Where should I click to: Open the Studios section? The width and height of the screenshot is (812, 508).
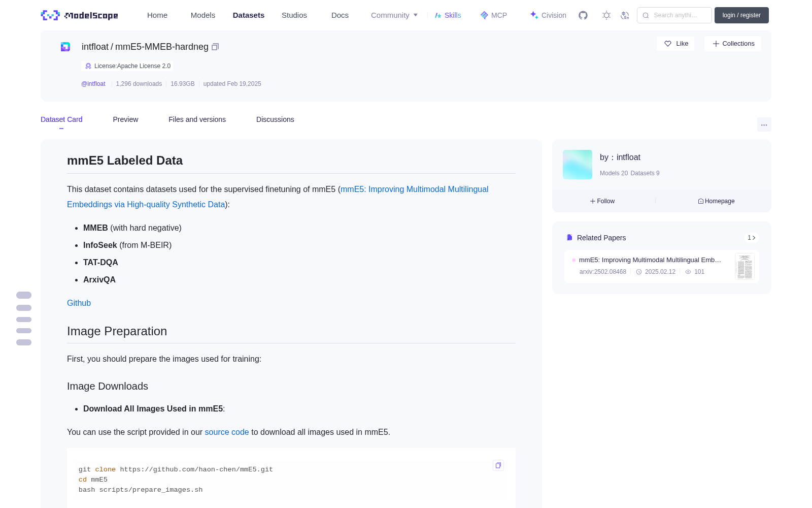[x=294, y=15]
